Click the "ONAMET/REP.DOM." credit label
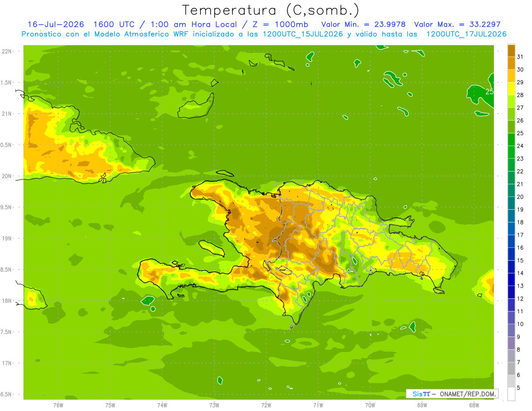 468,394
